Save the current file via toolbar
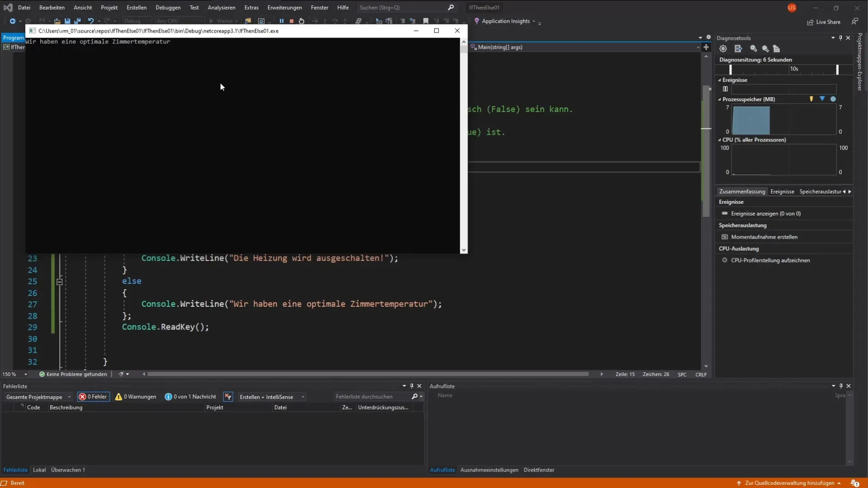868x488 pixels. [67, 21]
